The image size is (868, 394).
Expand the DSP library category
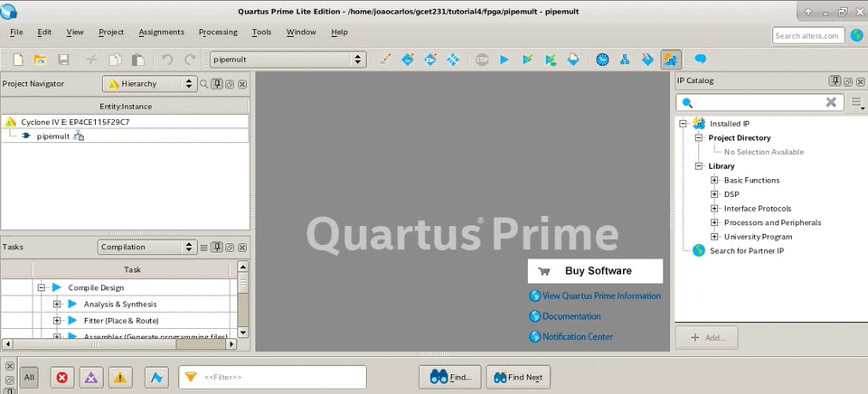click(714, 194)
